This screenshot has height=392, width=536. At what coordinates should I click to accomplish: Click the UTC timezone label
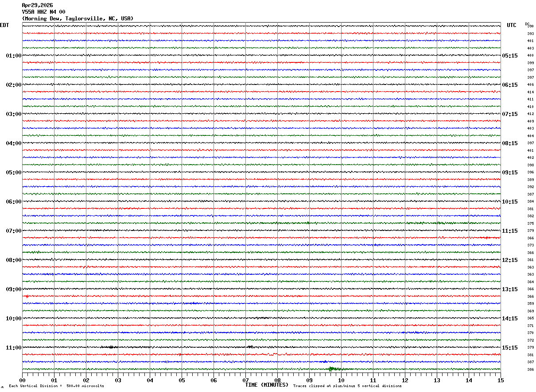click(512, 25)
